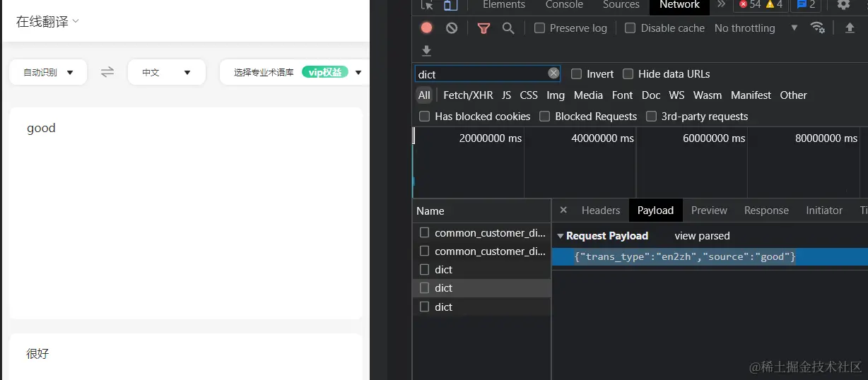The height and width of the screenshot is (380, 868).
Task: Switch to Console tab
Action: coord(564,5)
